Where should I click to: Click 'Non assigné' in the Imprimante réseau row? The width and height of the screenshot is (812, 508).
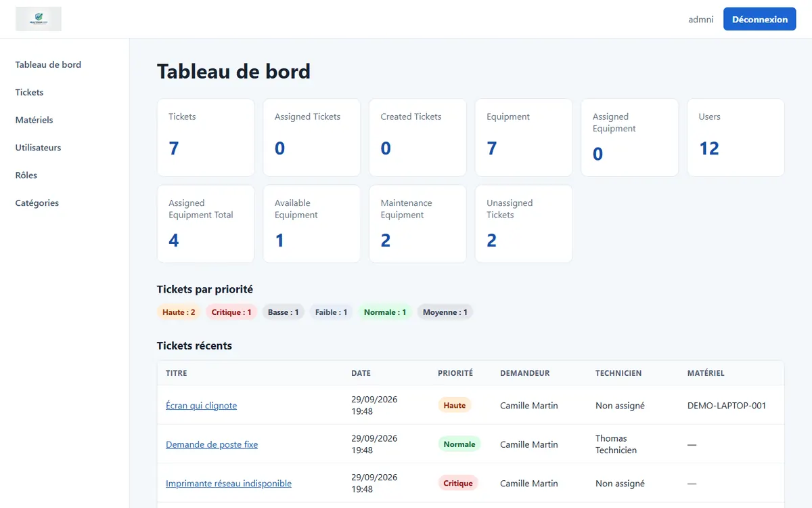(x=620, y=484)
